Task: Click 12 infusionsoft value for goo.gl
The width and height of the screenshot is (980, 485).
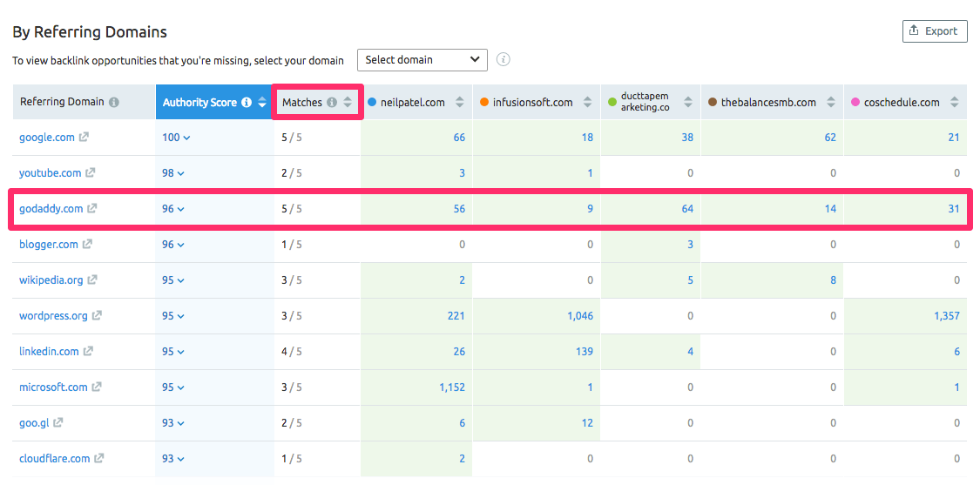Action: point(587,423)
